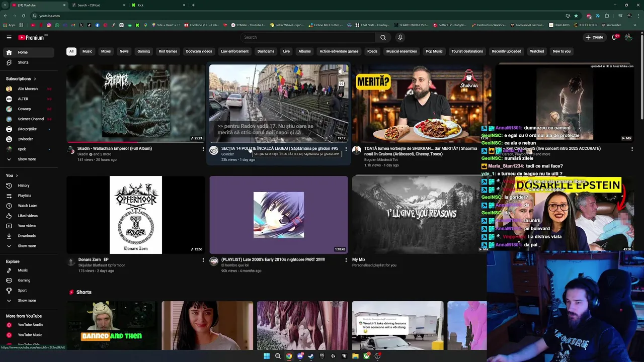Open the Science Channel subscription

coord(28,119)
